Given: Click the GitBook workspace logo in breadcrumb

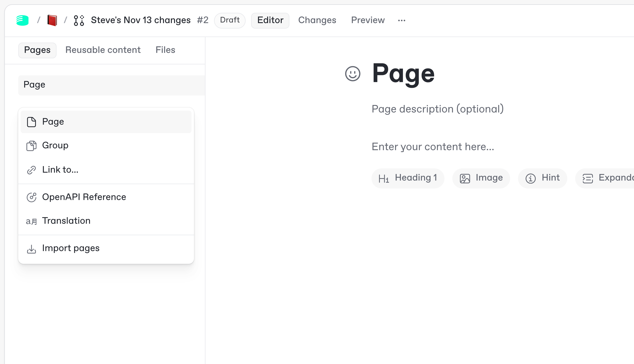Looking at the screenshot, I should click(22, 20).
